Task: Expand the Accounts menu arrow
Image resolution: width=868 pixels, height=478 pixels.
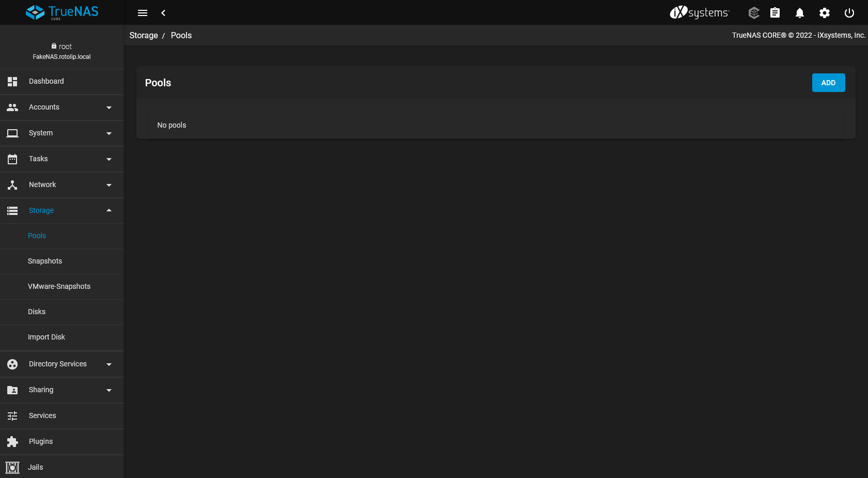Action: [109, 107]
